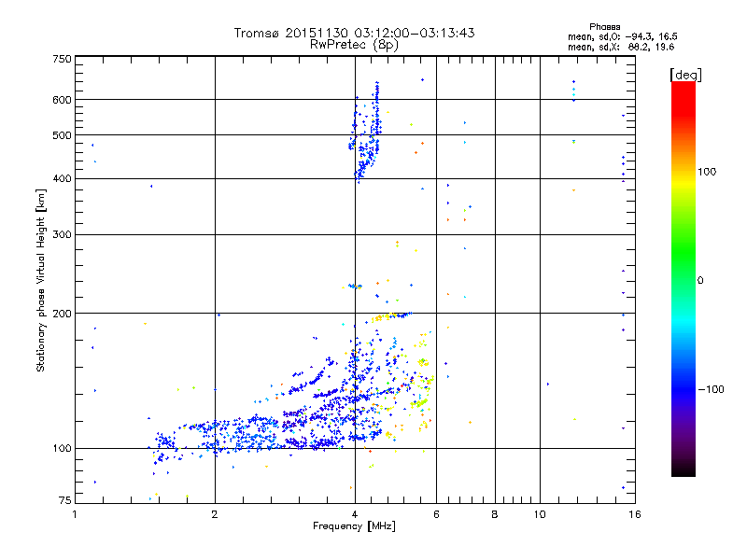Click the plot title 'Tromsø 20151130 03:12:00-03:13:43'
This screenshot has width=747, height=560.
[x=354, y=33]
